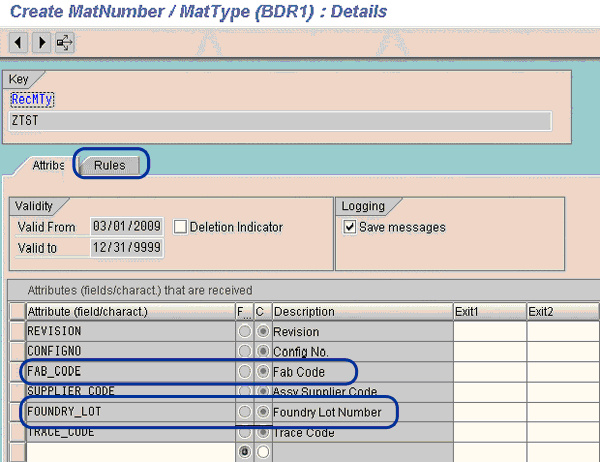Switch to the Rules tab
The image size is (600, 462).
point(110,165)
